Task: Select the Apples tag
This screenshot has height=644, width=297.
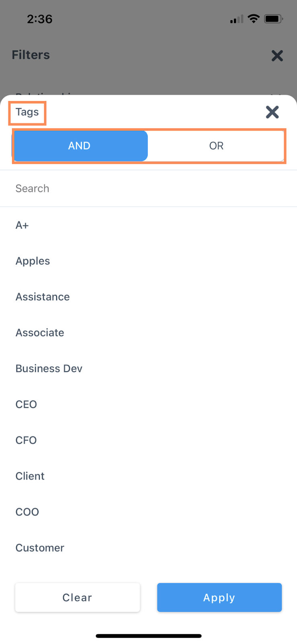Action: (x=33, y=261)
